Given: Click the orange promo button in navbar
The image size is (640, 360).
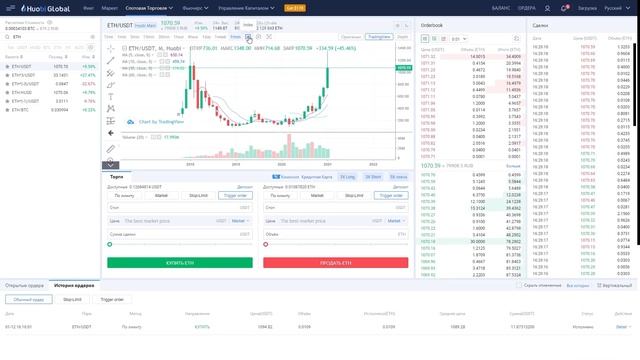Looking at the screenshot, I should coord(295,8).
